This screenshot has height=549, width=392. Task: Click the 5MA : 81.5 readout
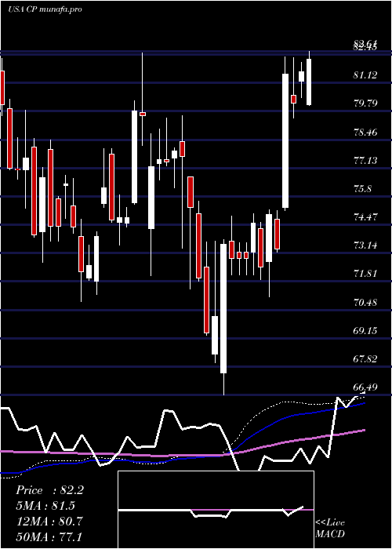tap(45, 506)
